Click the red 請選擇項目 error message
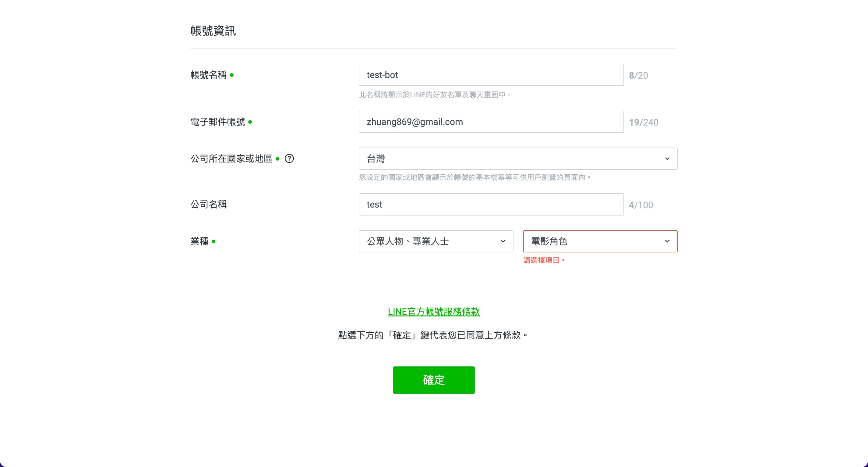The width and height of the screenshot is (868, 467). point(544,260)
